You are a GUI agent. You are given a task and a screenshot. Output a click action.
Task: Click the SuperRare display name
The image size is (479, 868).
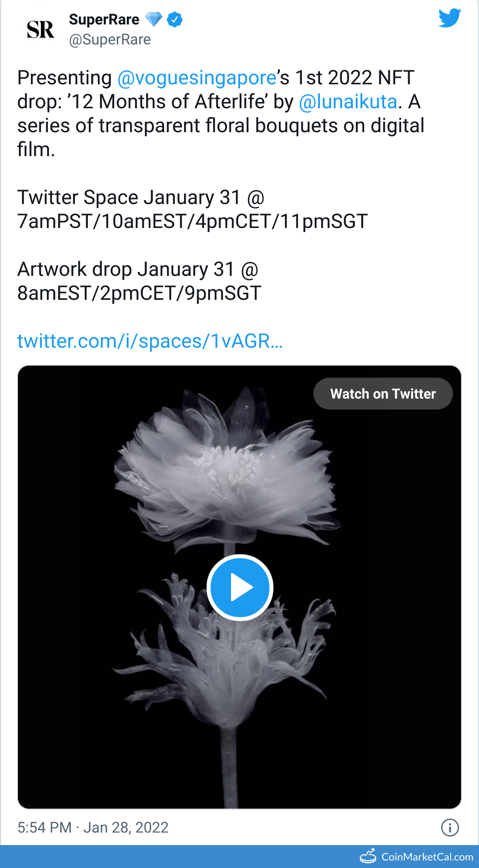[x=104, y=19]
